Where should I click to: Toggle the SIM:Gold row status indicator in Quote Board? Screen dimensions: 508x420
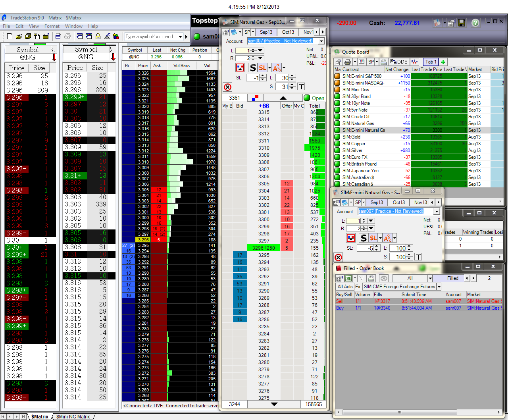pyautogui.click(x=337, y=137)
